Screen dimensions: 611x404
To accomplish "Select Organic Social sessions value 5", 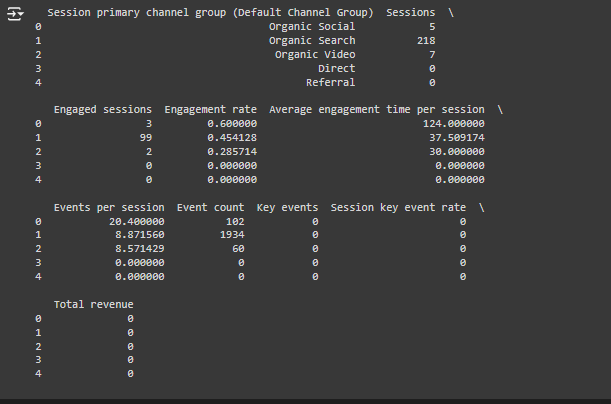I will (432, 26).
